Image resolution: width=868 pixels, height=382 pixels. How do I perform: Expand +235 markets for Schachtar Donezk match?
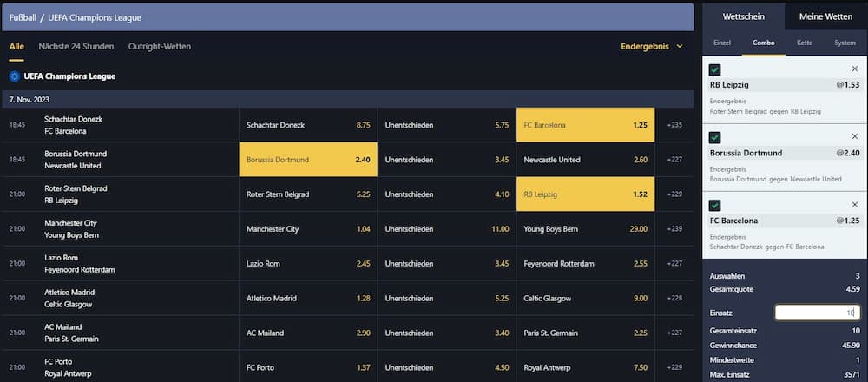[674, 125]
